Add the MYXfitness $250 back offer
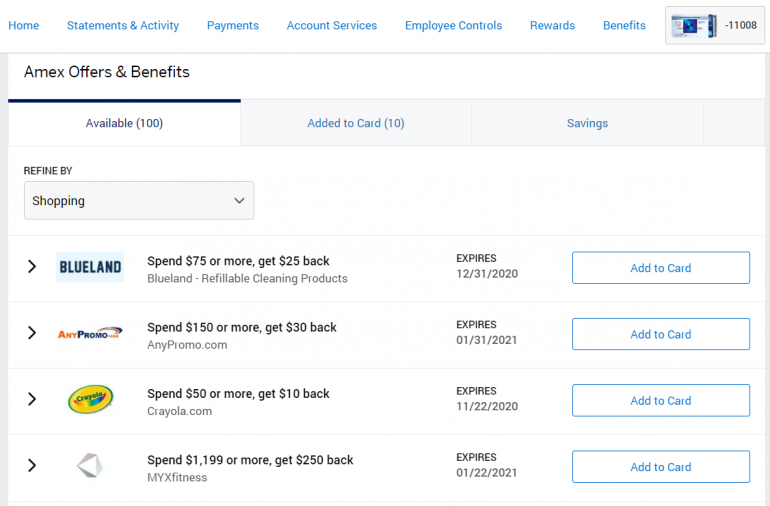This screenshot has height=506, width=770. [x=660, y=467]
